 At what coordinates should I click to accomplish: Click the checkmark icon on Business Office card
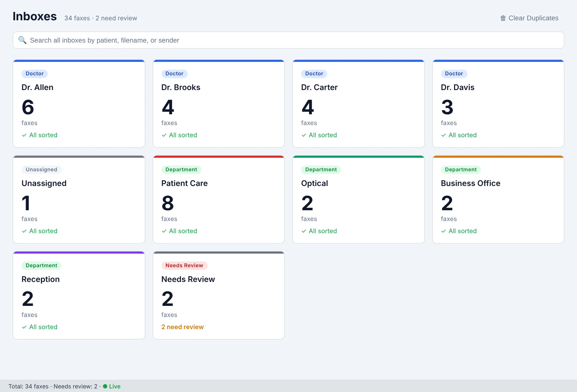[444, 231]
